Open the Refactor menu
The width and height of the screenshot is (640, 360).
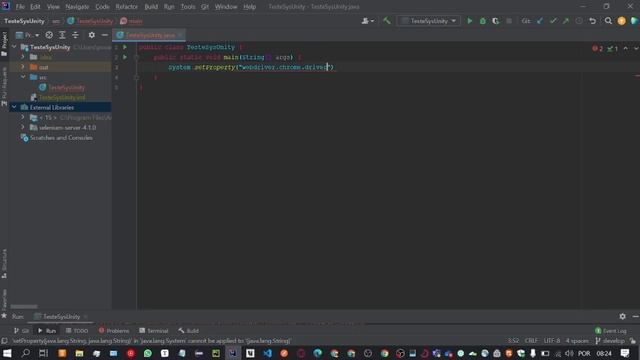tap(127, 7)
